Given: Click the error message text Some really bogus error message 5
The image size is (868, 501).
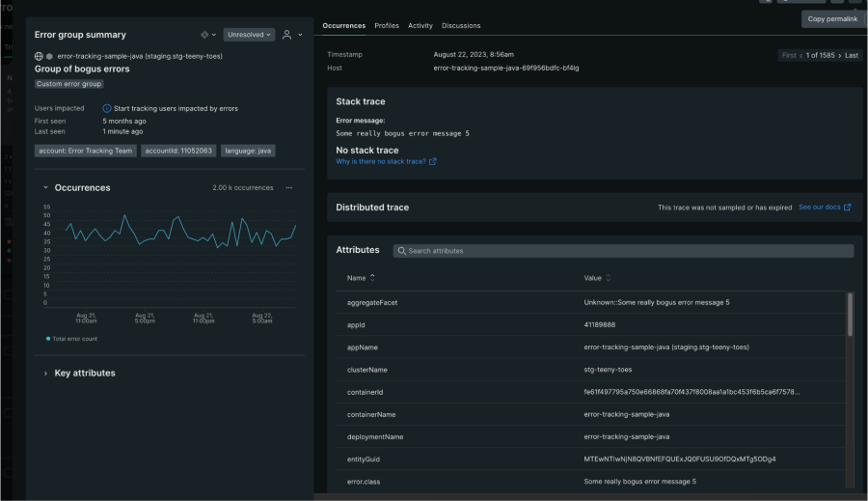Looking at the screenshot, I should tap(402, 133).
